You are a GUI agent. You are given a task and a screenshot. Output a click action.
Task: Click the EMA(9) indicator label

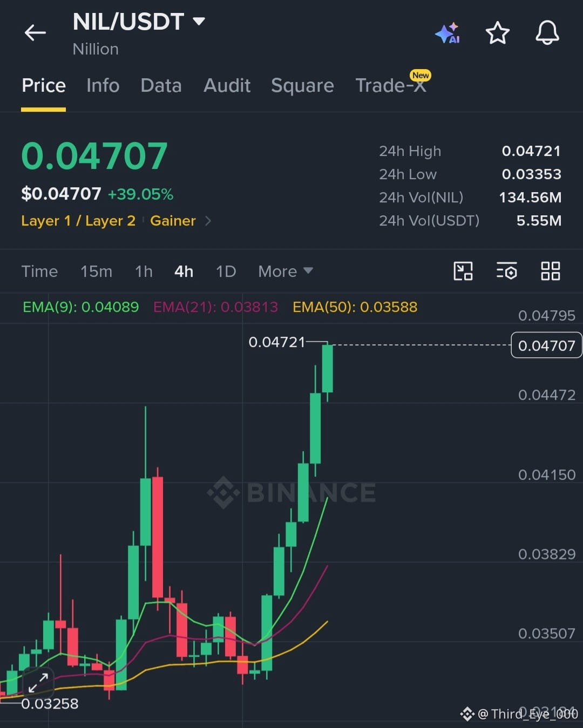[x=80, y=307]
